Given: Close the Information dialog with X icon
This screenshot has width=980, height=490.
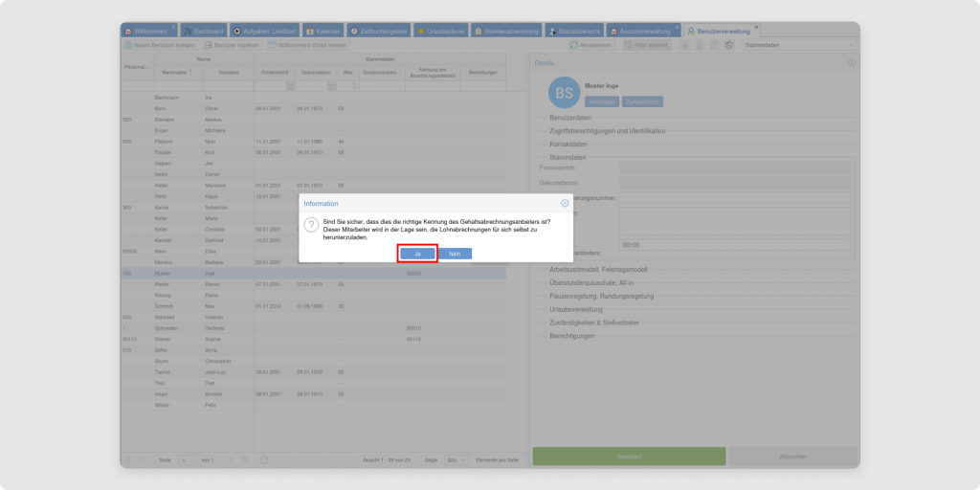Looking at the screenshot, I should click(565, 203).
